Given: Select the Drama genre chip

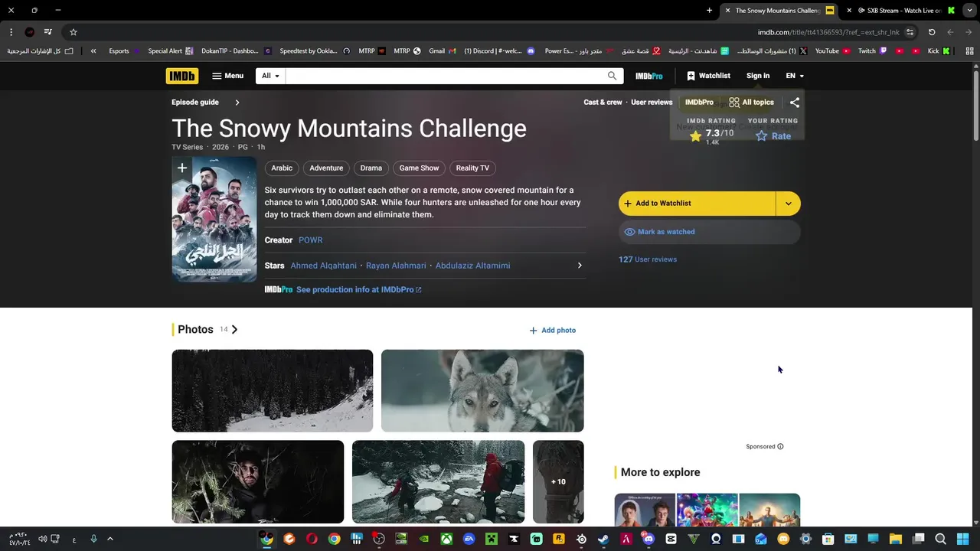Looking at the screenshot, I should click(x=371, y=168).
